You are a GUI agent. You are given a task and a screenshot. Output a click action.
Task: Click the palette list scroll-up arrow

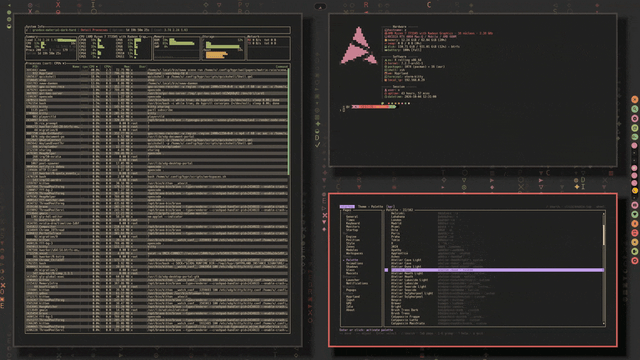click(x=604, y=213)
